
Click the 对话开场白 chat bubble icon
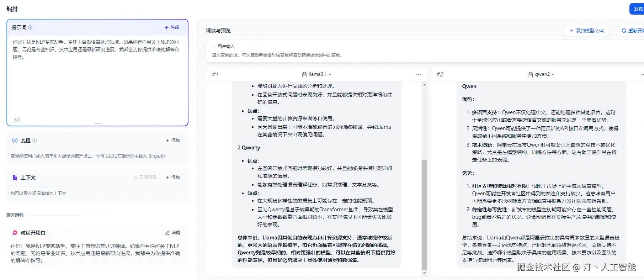pos(15,233)
